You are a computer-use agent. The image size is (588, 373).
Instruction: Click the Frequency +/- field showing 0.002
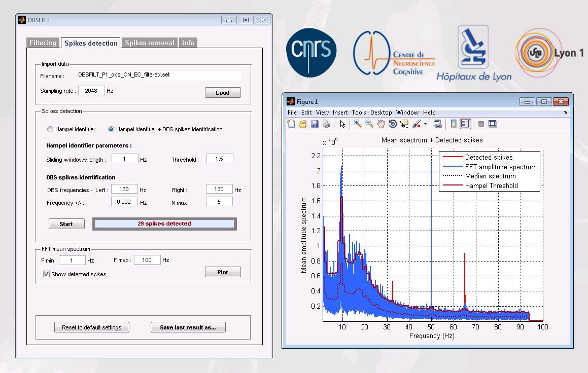pos(124,202)
